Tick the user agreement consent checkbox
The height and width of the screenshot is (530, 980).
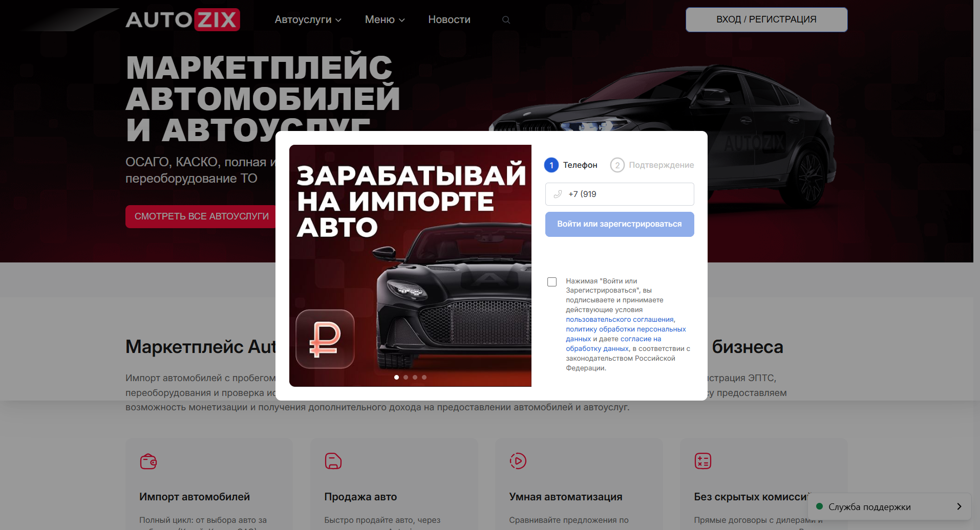click(552, 282)
